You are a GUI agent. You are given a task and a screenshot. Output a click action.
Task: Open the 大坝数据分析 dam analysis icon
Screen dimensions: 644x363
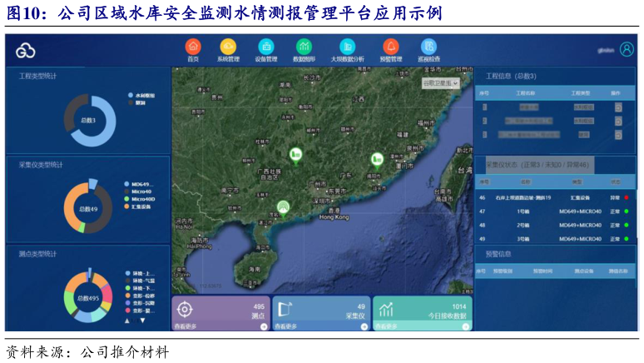tap(348, 47)
